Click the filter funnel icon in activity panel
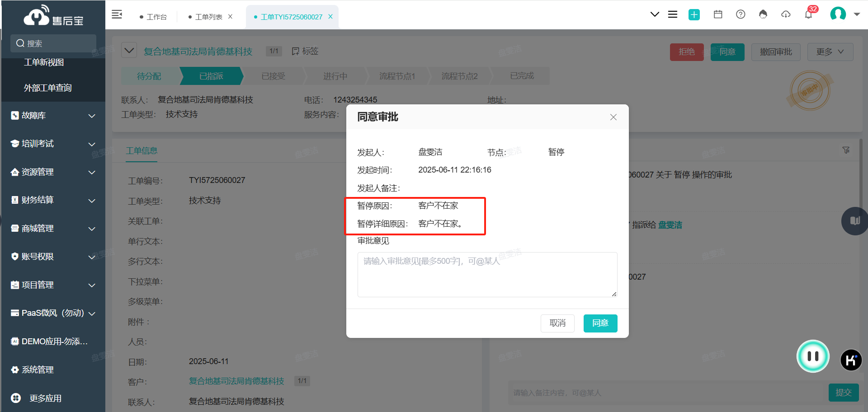The image size is (868, 412). (846, 150)
